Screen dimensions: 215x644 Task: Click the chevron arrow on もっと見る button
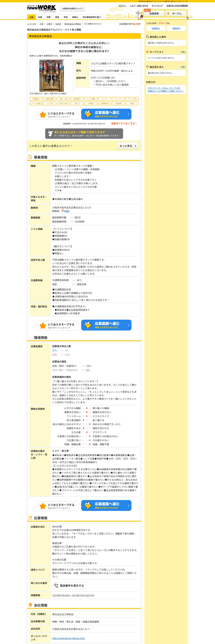(x=135, y=146)
